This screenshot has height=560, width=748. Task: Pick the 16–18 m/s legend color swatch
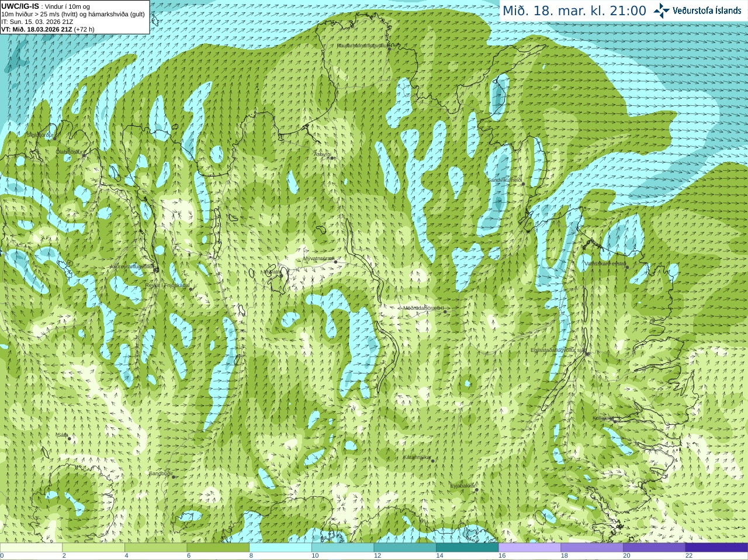tap(529, 548)
